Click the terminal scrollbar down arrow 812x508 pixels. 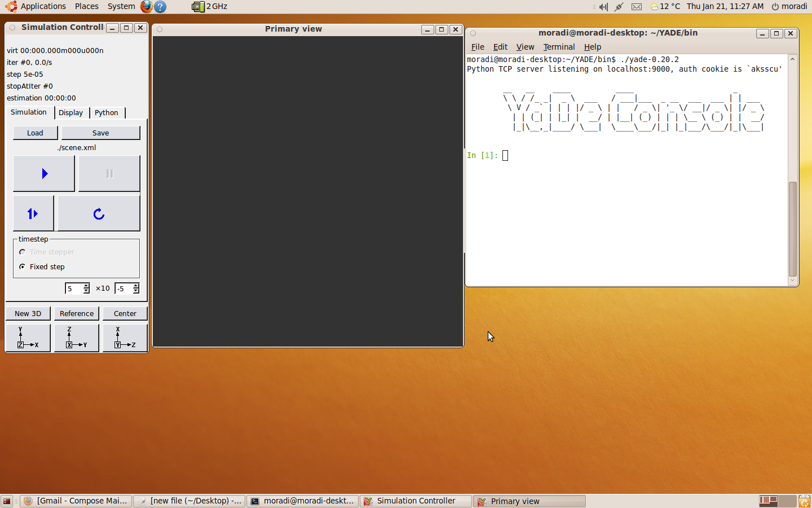click(x=792, y=281)
